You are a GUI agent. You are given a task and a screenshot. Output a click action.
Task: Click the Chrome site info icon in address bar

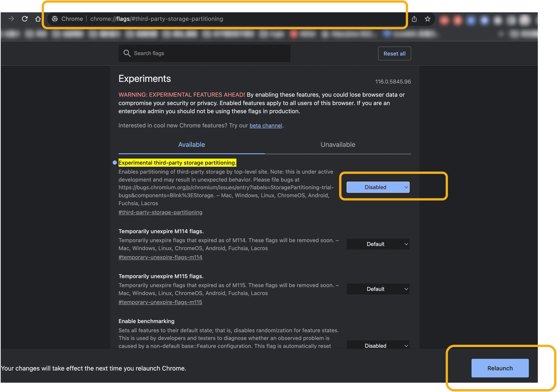coord(55,19)
